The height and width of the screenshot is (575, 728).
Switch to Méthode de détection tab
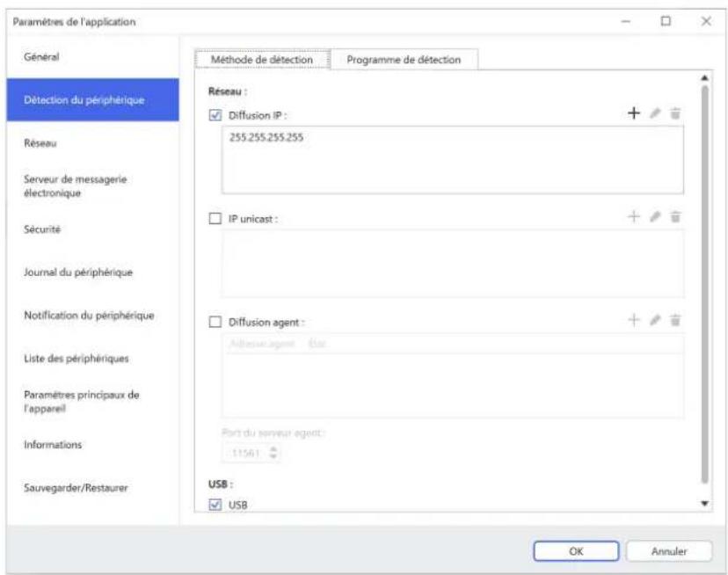(262, 60)
